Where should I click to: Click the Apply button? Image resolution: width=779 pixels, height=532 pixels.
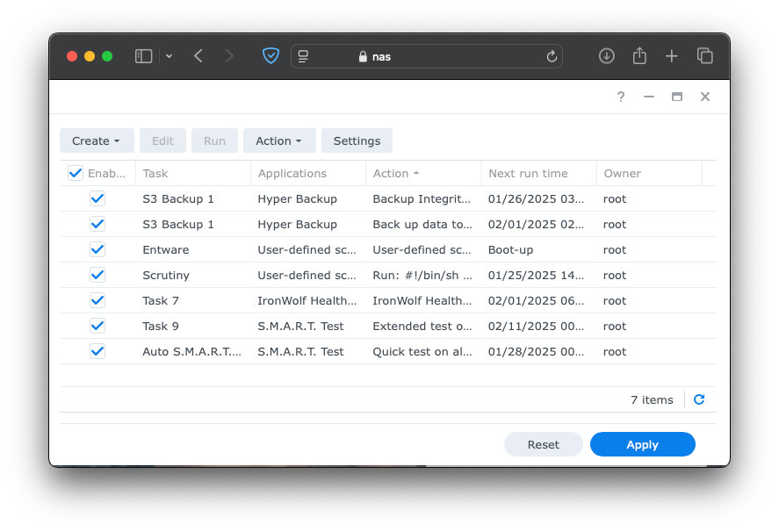click(642, 444)
